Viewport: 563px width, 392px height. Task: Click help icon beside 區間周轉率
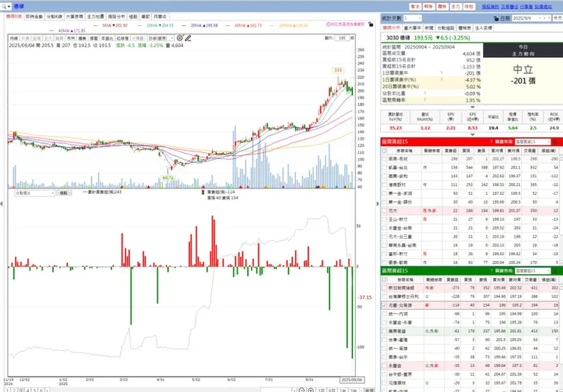pyautogui.click(x=425, y=100)
